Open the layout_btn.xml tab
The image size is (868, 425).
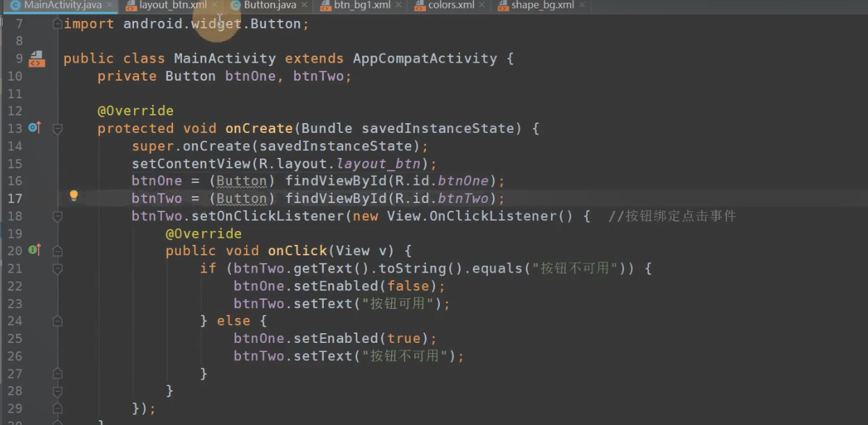pos(173,5)
